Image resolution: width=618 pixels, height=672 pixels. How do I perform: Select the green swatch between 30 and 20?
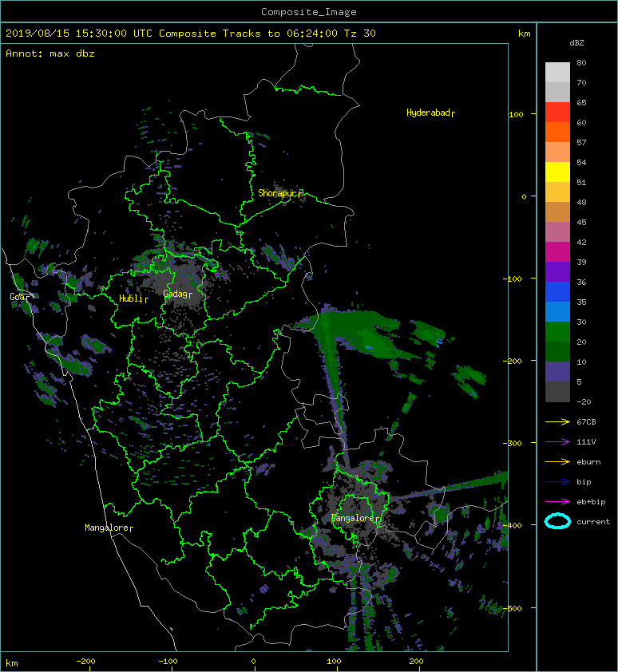(x=557, y=331)
